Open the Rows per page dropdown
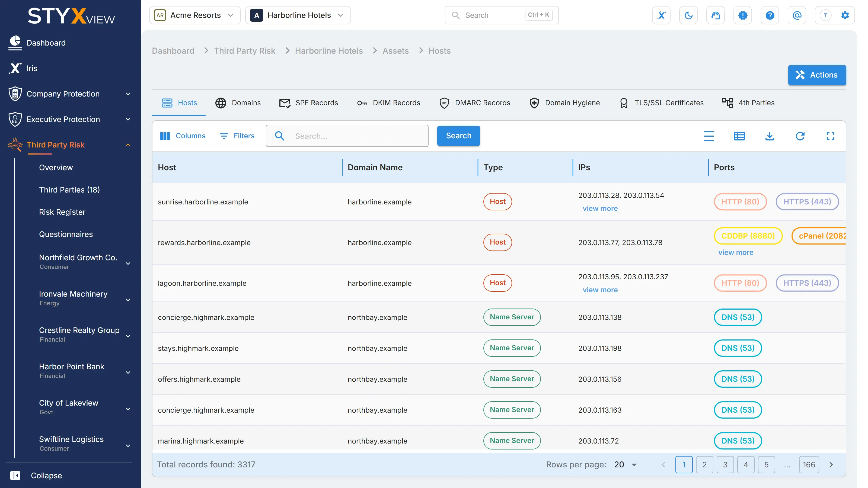The image size is (868, 488). [x=626, y=464]
